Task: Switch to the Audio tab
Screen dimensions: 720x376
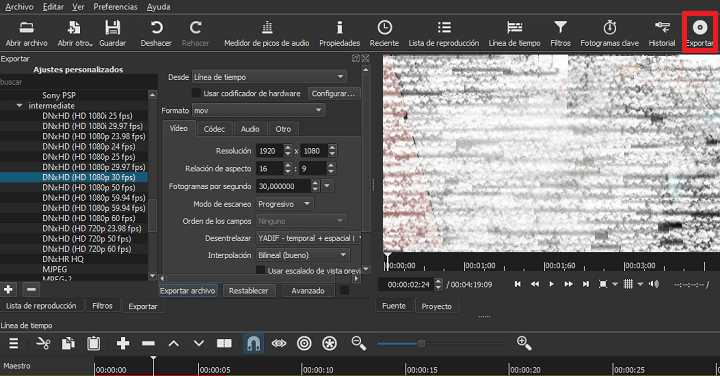Action: [250, 129]
